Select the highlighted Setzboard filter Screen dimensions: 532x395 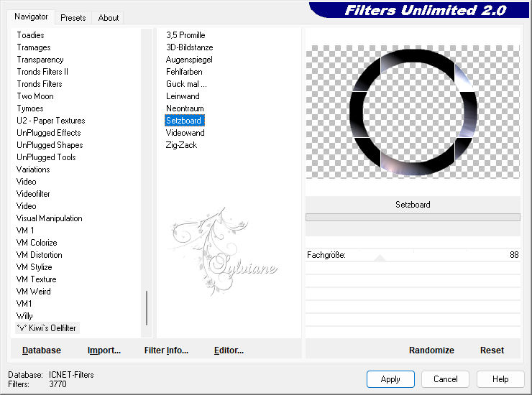point(185,121)
